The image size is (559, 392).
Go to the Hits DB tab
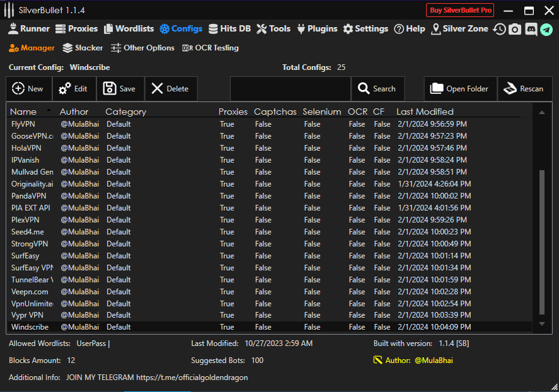pos(229,28)
